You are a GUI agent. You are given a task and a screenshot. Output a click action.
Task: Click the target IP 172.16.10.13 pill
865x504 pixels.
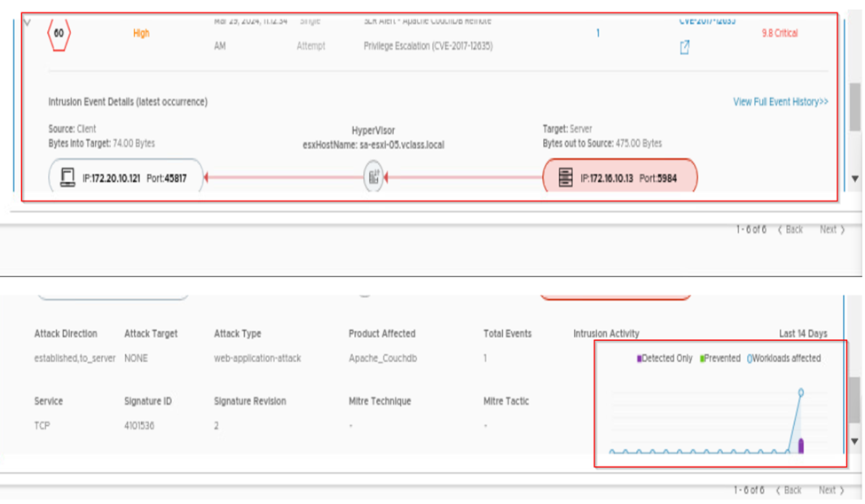click(619, 178)
